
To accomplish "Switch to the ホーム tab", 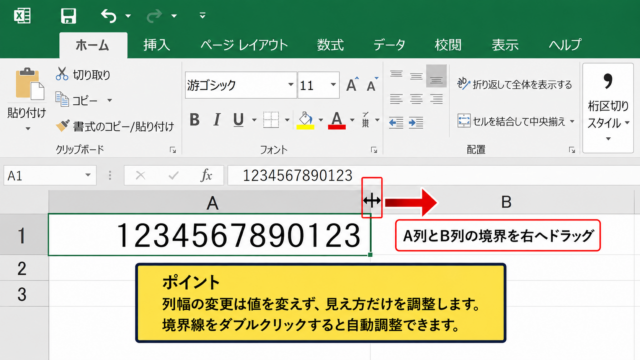I will click(x=93, y=45).
